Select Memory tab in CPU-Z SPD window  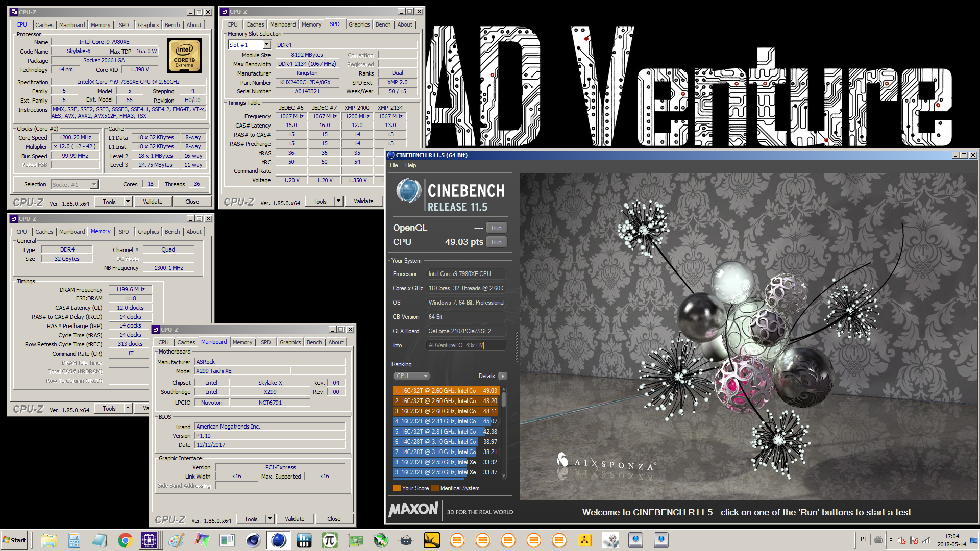click(311, 24)
